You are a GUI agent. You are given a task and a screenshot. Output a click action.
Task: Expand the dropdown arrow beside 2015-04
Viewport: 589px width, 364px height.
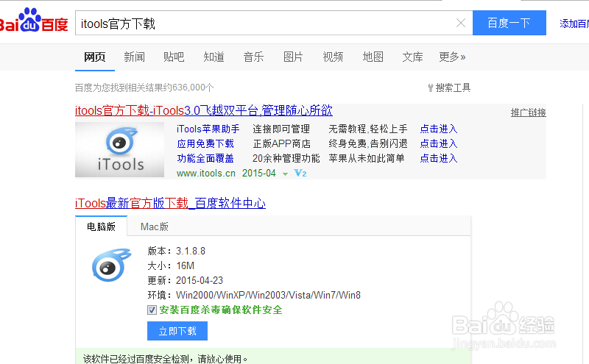pos(285,174)
